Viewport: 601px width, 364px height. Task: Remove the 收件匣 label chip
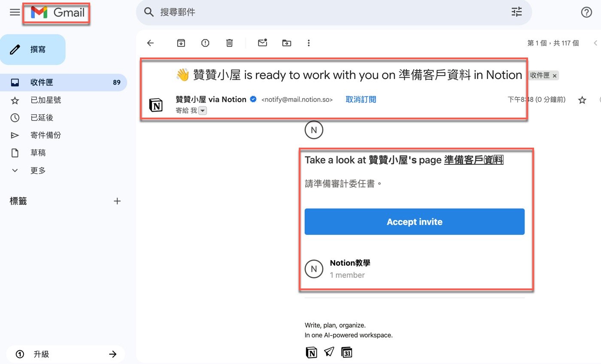coord(555,76)
